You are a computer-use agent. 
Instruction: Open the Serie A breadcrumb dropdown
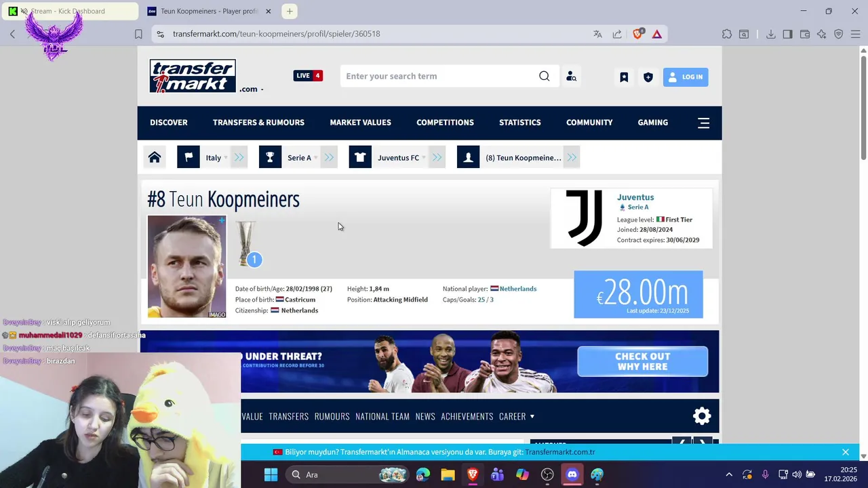[x=302, y=157]
